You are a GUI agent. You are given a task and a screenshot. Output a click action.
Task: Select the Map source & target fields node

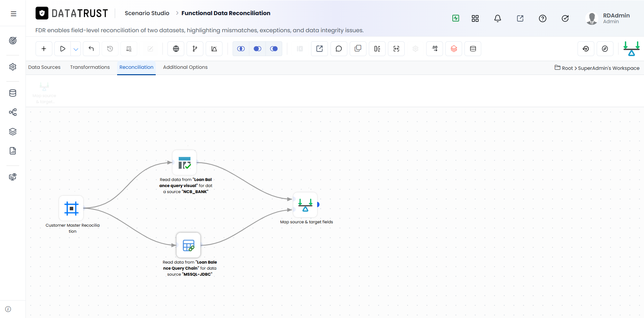click(305, 205)
